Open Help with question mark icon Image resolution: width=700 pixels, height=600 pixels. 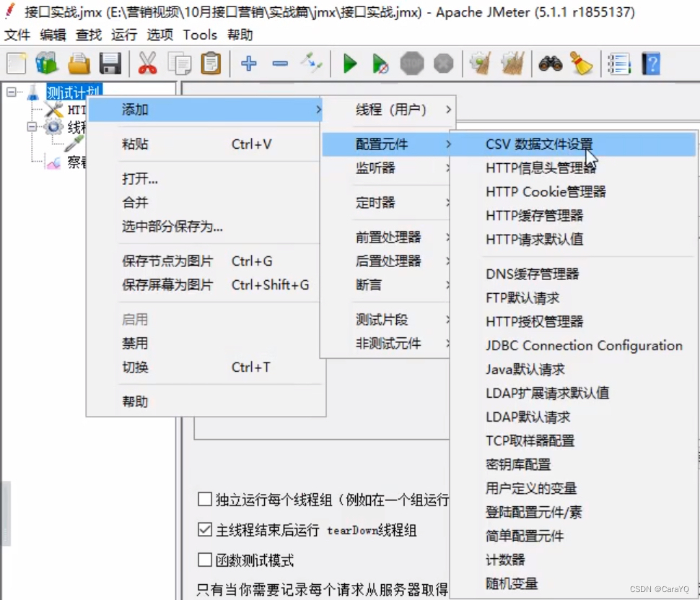click(x=651, y=64)
